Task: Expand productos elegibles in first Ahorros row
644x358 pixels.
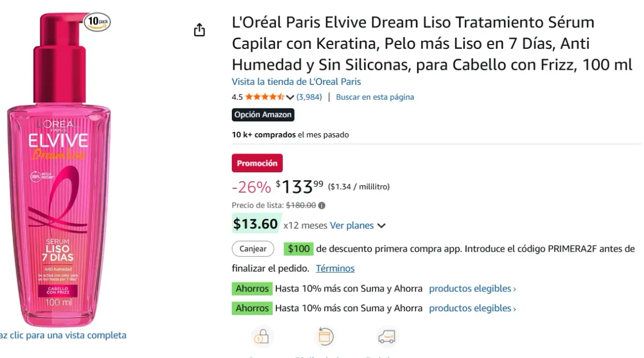Action: click(x=469, y=288)
